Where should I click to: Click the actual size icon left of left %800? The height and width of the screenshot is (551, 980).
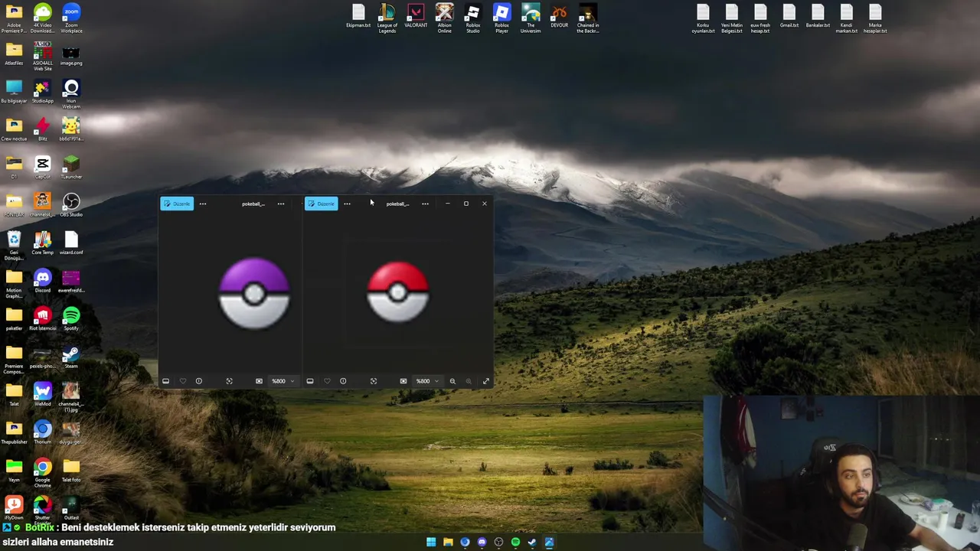pos(259,381)
